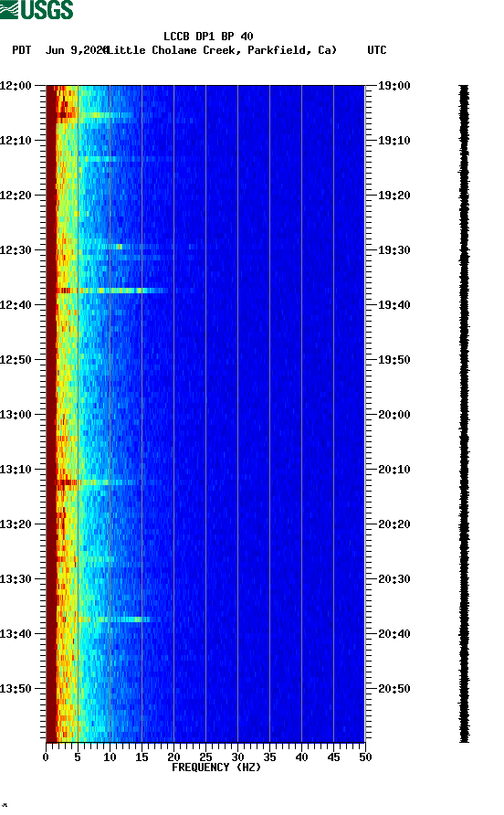Click the 13:50 PDT time label
The image size is (504, 815).
click(x=16, y=689)
